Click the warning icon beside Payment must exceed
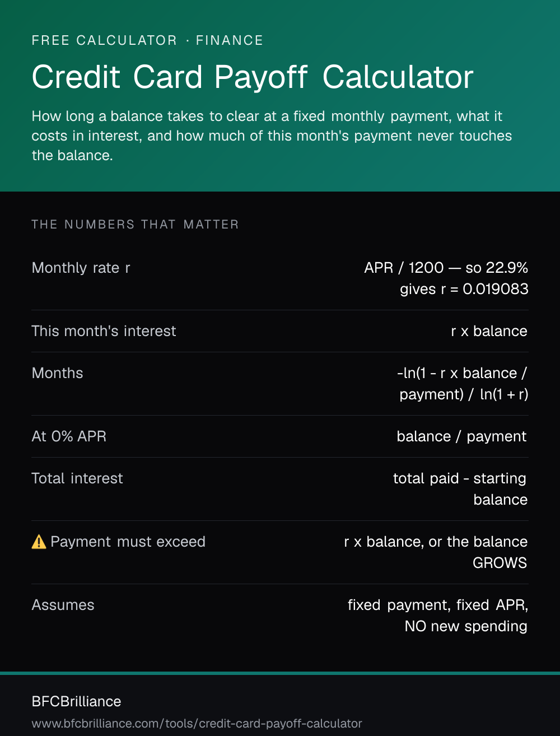The image size is (560, 736). point(39,542)
